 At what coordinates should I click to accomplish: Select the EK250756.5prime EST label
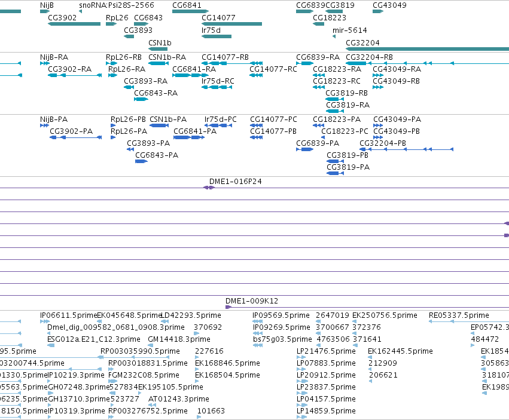click(x=385, y=315)
